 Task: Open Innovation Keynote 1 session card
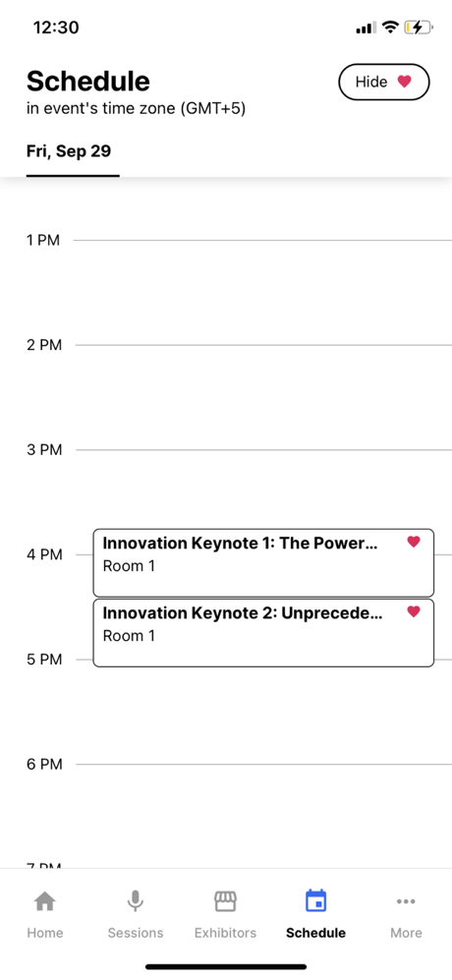pyautogui.click(x=263, y=562)
